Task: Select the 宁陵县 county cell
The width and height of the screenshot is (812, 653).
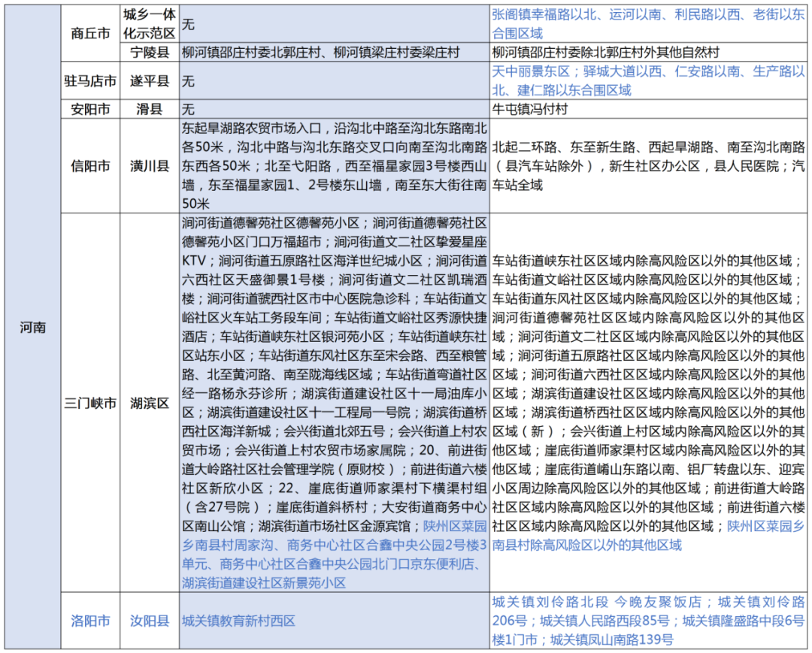Action: [x=149, y=53]
